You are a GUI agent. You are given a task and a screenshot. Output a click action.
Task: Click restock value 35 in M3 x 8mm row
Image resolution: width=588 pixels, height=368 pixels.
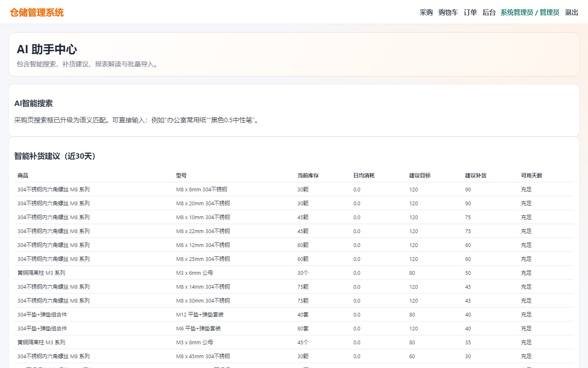click(468, 342)
